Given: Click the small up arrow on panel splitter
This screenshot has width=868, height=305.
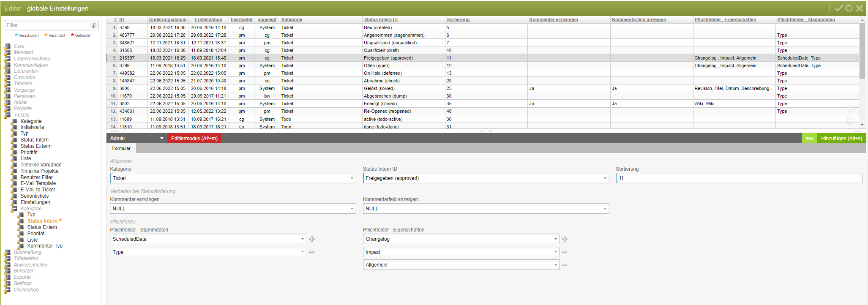Looking at the screenshot, I should 481,131.
